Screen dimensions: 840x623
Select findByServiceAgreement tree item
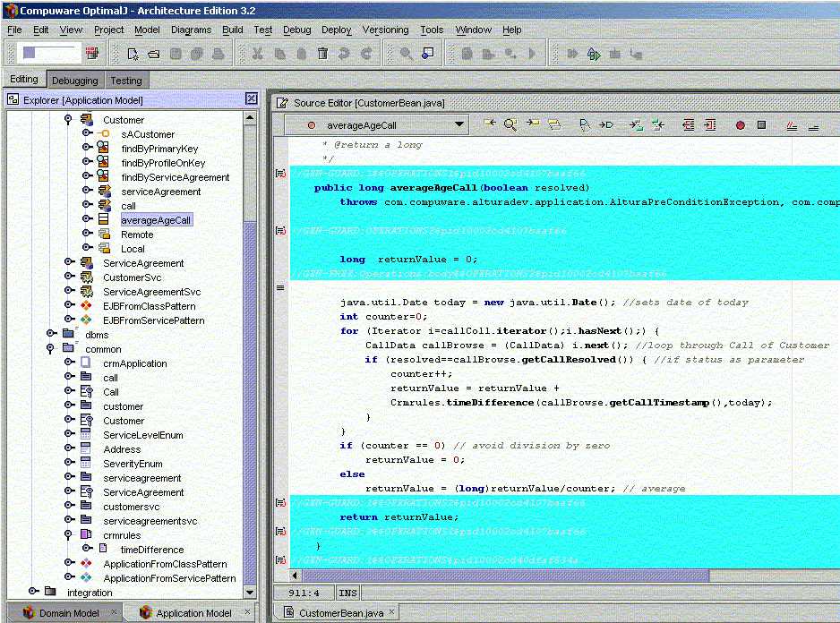(x=176, y=177)
